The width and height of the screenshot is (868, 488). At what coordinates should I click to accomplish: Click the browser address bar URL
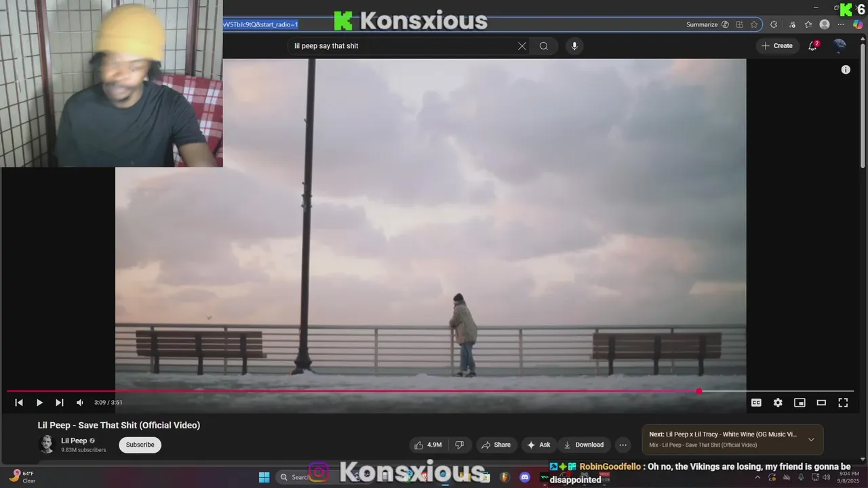(x=260, y=24)
